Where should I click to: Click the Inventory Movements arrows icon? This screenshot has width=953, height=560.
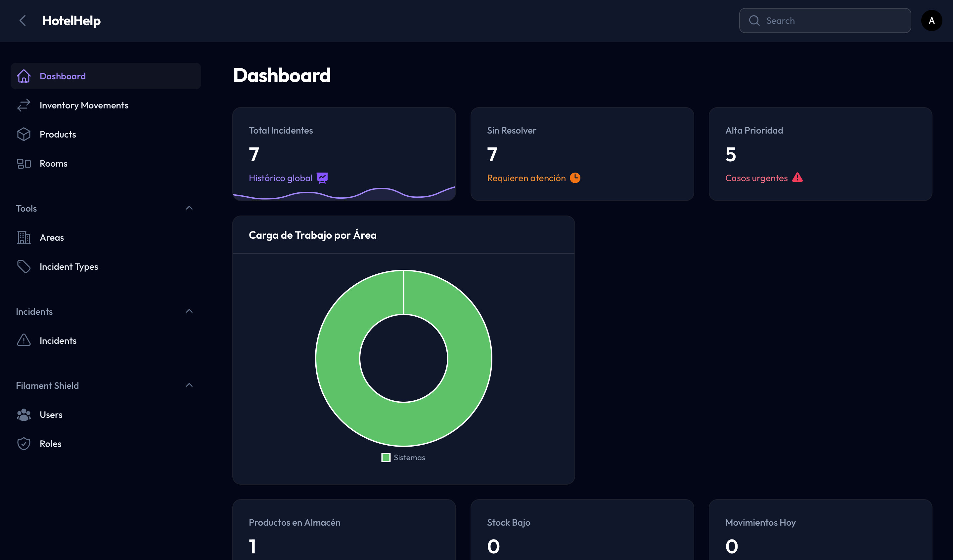click(23, 105)
